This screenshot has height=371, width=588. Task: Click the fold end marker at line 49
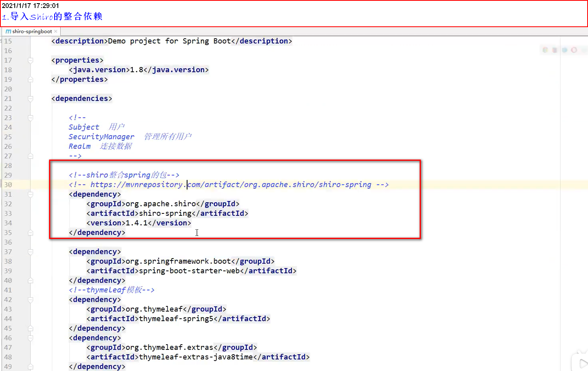tap(30, 367)
